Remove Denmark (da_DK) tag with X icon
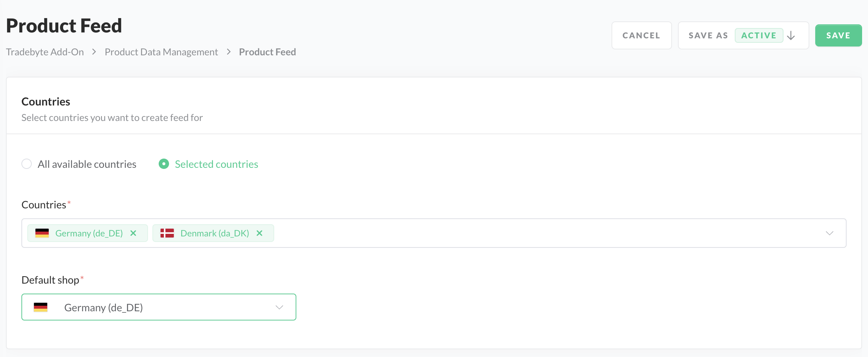 [x=259, y=233]
